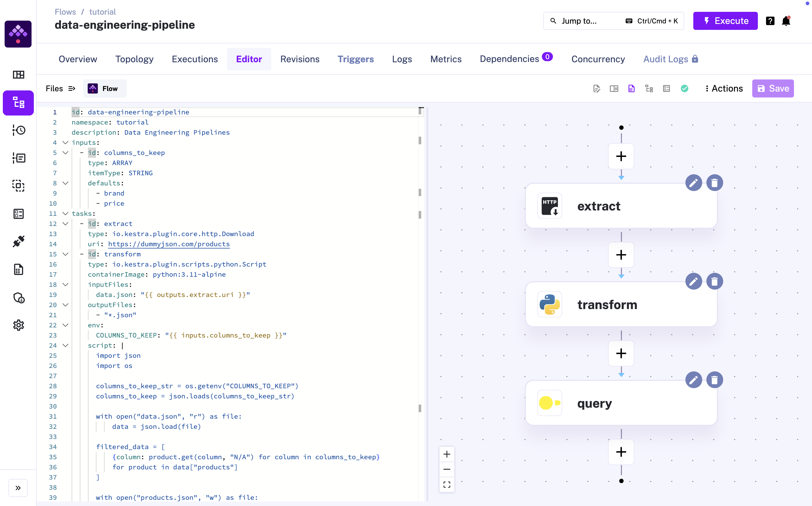Screen dimensions: 812x506
Task: Collapse the left navigation with the double-arrow toggle
Action: 18,488
